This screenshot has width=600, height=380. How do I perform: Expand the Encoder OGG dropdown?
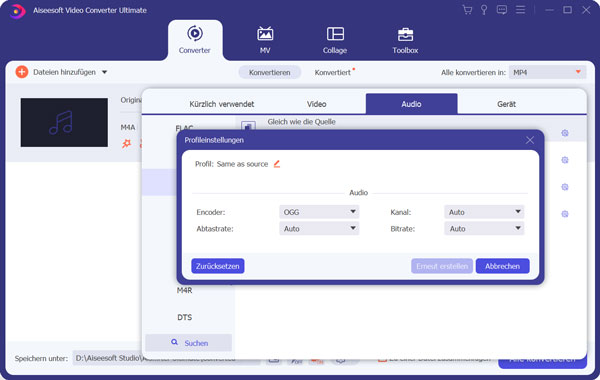(319, 212)
